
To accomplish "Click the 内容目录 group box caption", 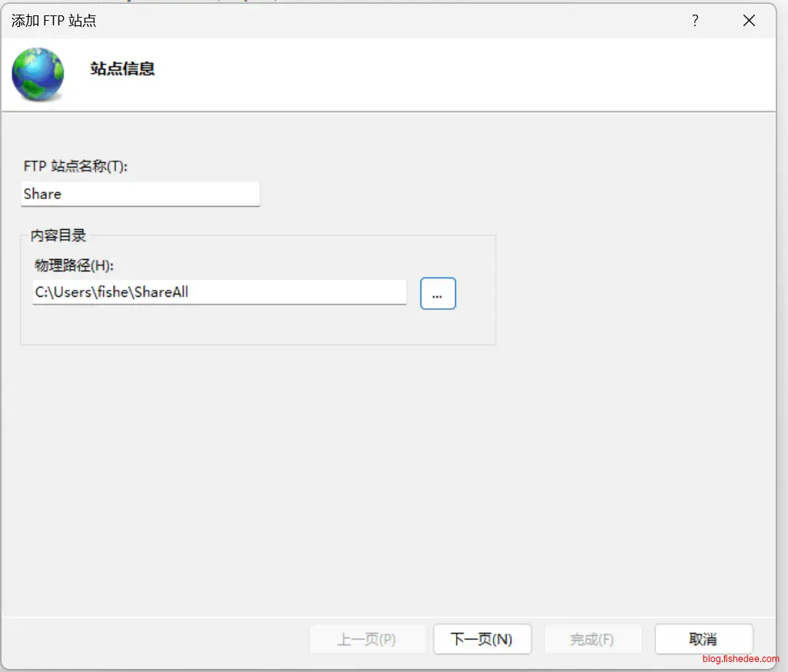I will coord(58,236).
